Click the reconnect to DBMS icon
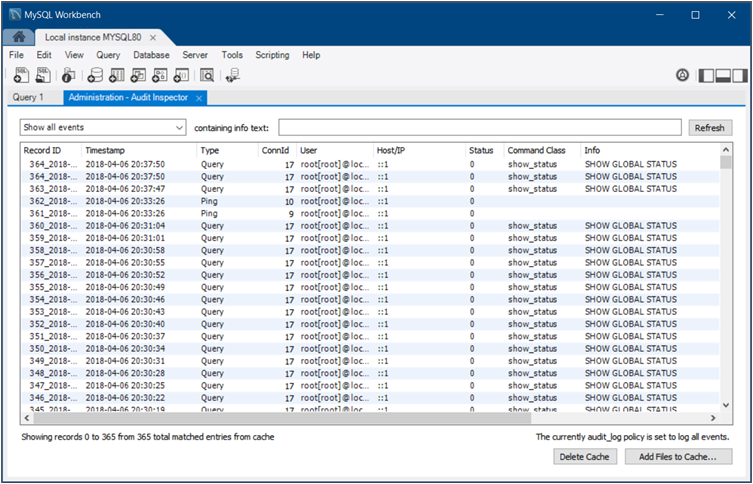The height and width of the screenshot is (484, 753). [232, 75]
